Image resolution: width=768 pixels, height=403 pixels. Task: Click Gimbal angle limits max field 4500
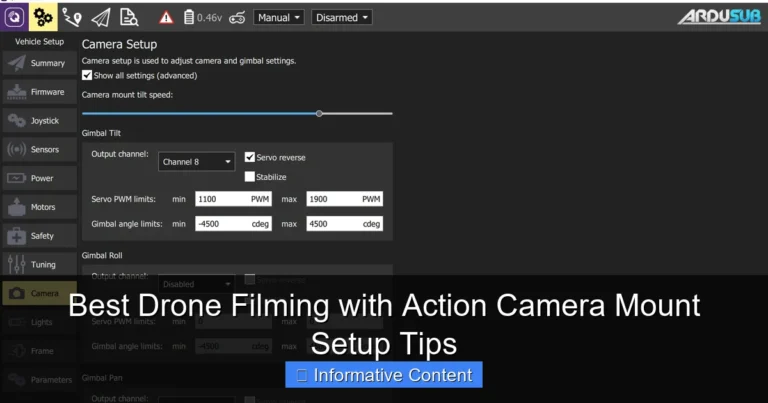[x=345, y=224]
